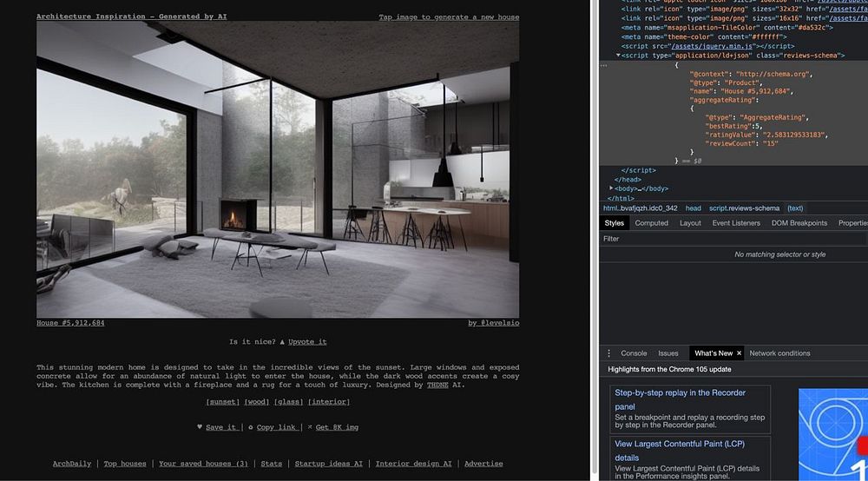Click the ellipsis beside the selected DOM node

click(x=604, y=65)
